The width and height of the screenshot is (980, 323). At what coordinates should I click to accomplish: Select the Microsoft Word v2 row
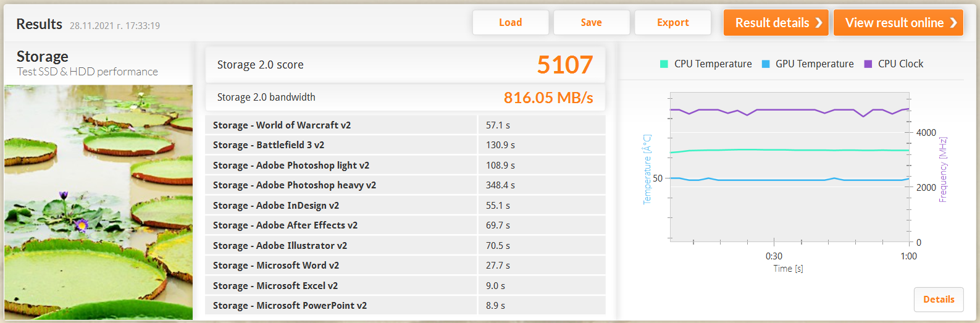[x=405, y=266]
